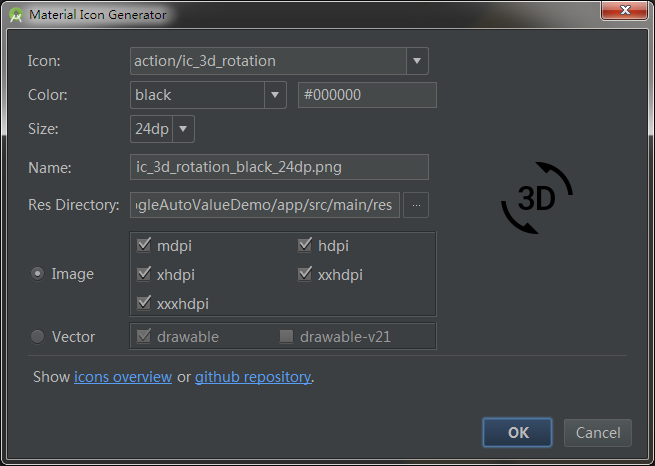Disable the xxhdpi density checkbox
Viewport: 655px width, 466px height.
305,274
